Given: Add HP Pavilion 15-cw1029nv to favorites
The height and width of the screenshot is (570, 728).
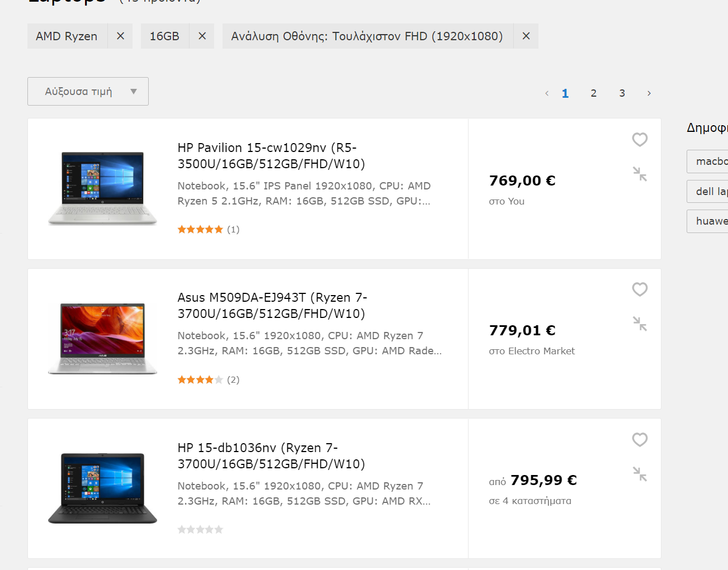Looking at the screenshot, I should (640, 139).
